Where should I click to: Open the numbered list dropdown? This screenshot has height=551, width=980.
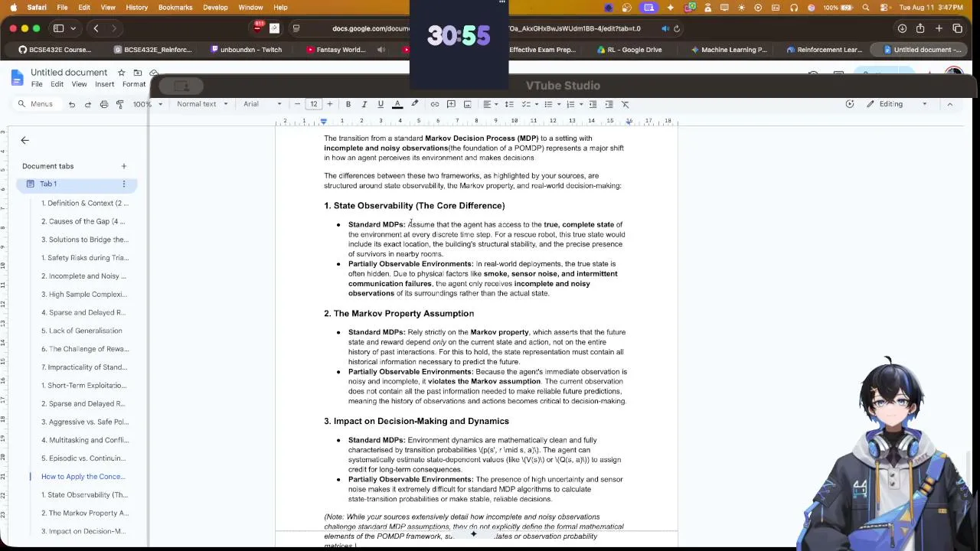(x=574, y=104)
